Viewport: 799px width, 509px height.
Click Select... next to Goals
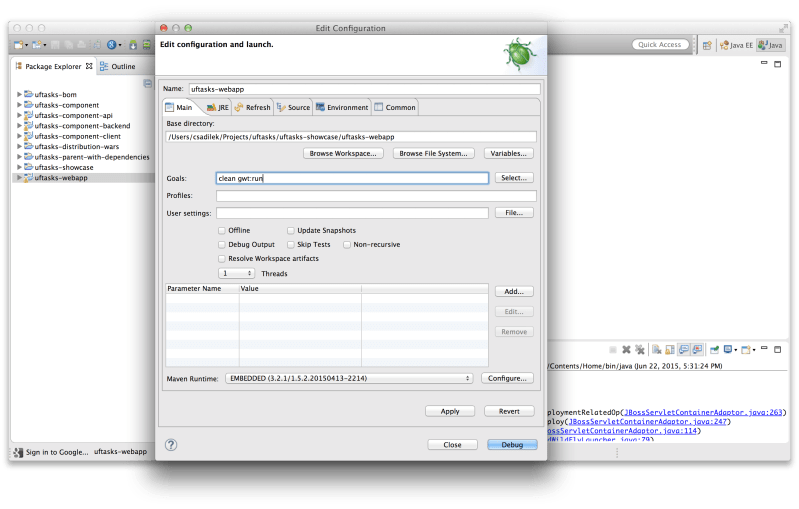[514, 178]
